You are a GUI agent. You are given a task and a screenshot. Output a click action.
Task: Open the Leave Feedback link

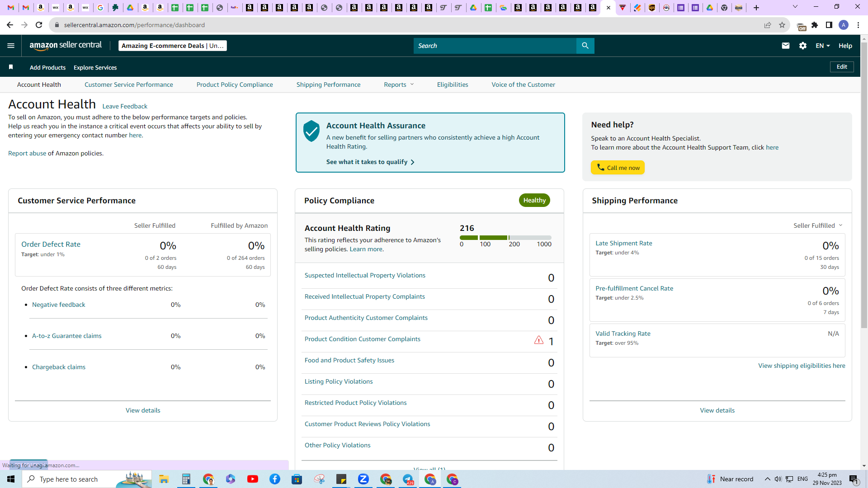tap(125, 106)
